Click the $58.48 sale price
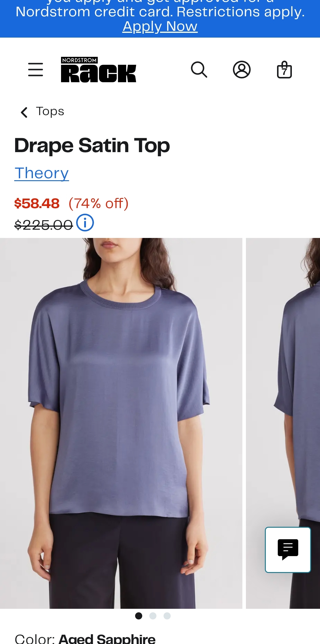 [x=37, y=204]
